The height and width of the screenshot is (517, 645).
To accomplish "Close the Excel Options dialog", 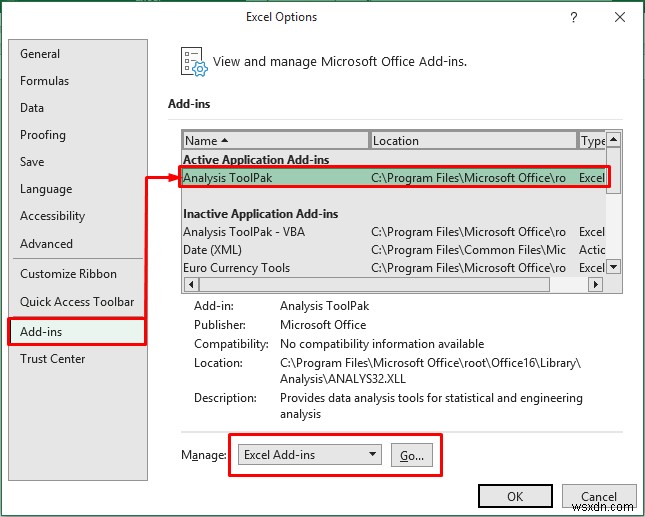I will click(620, 17).
